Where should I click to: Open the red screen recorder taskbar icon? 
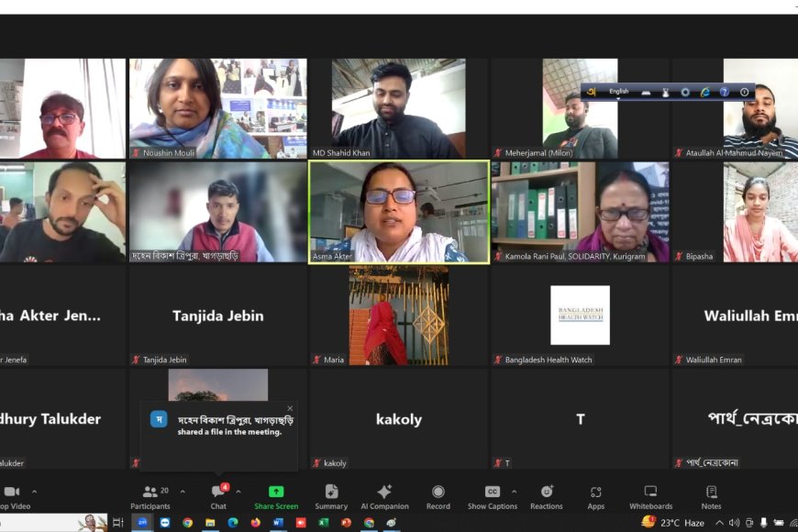click(x=301, y=522)
